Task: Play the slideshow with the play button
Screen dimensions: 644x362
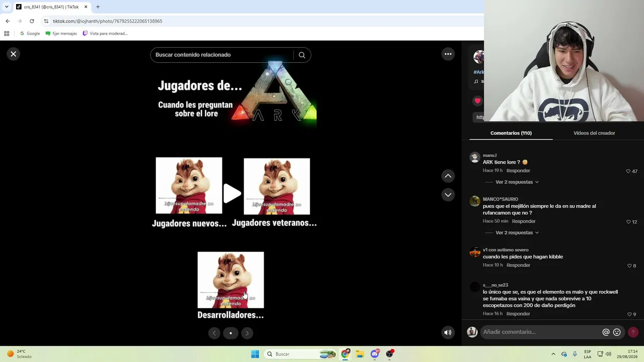Action: (232, 194)
